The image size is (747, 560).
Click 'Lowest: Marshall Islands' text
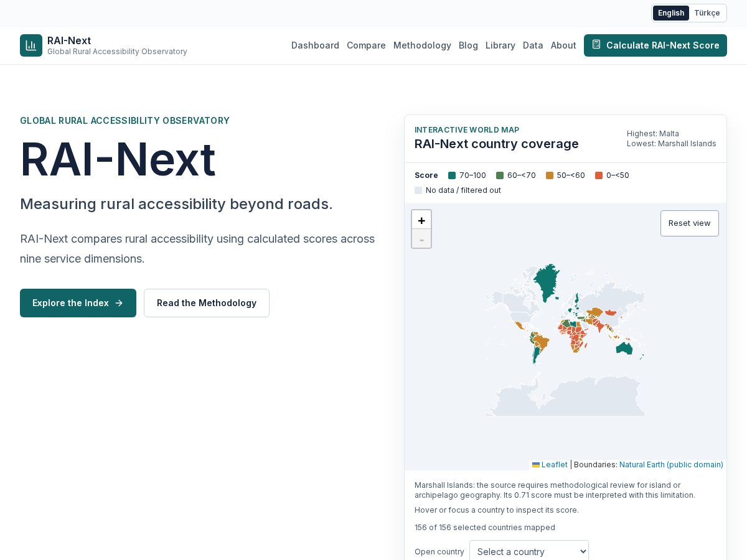pos(672,144)
